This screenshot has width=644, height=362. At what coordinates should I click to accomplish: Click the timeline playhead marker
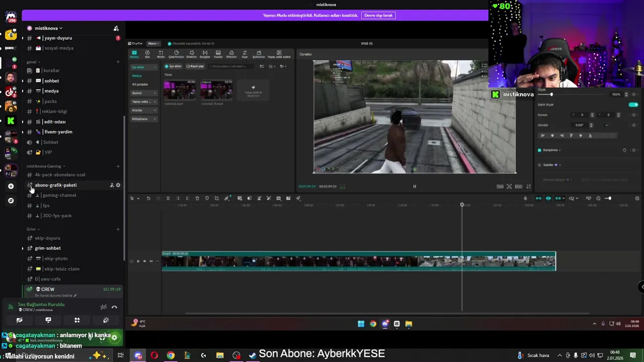point(462,205)
